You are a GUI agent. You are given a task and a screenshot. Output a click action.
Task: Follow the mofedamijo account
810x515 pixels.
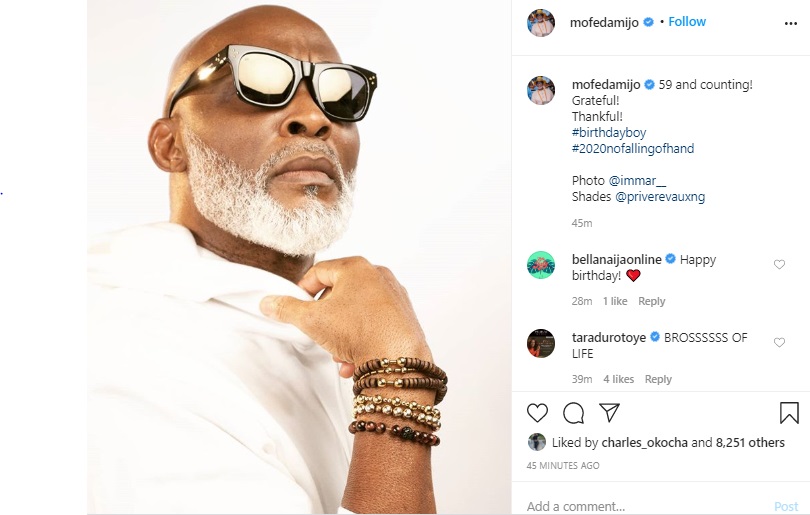click(x=687, y=21)
